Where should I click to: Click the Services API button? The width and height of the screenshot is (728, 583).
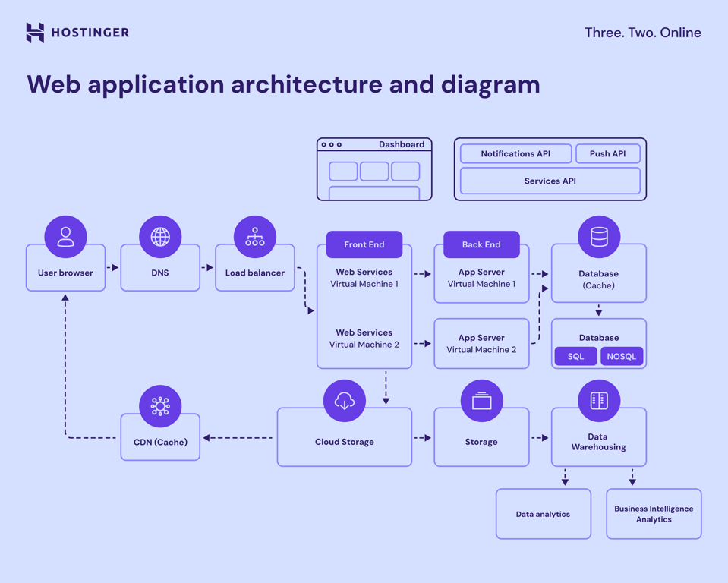549,181
